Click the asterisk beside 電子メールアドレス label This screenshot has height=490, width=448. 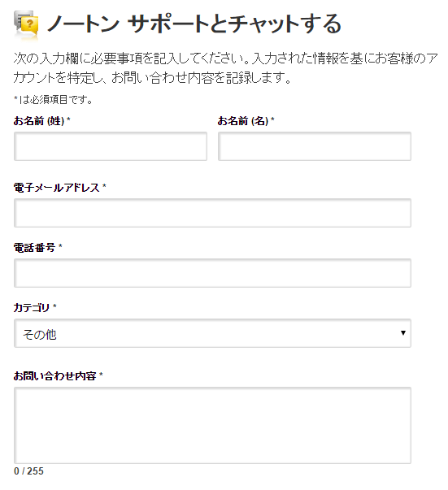(x=104, y=186)
